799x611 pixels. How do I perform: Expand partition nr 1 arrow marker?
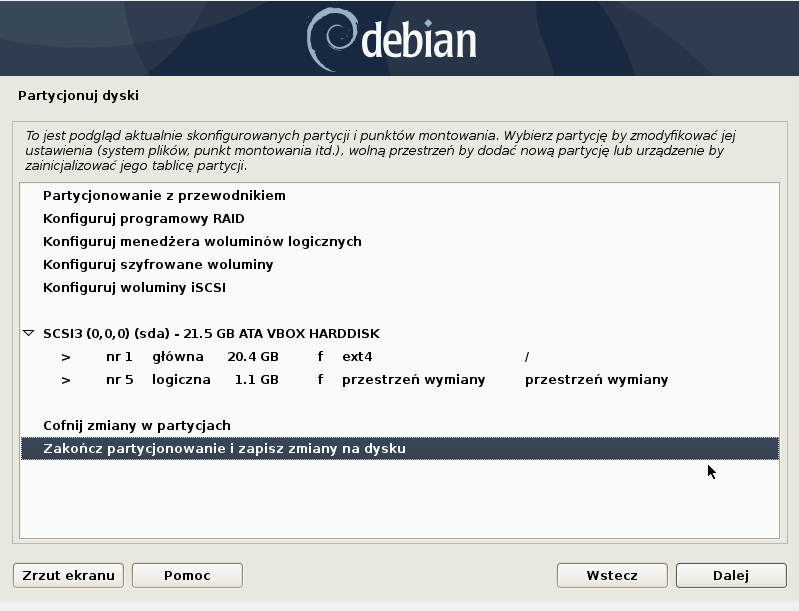(x=66, y=357)
